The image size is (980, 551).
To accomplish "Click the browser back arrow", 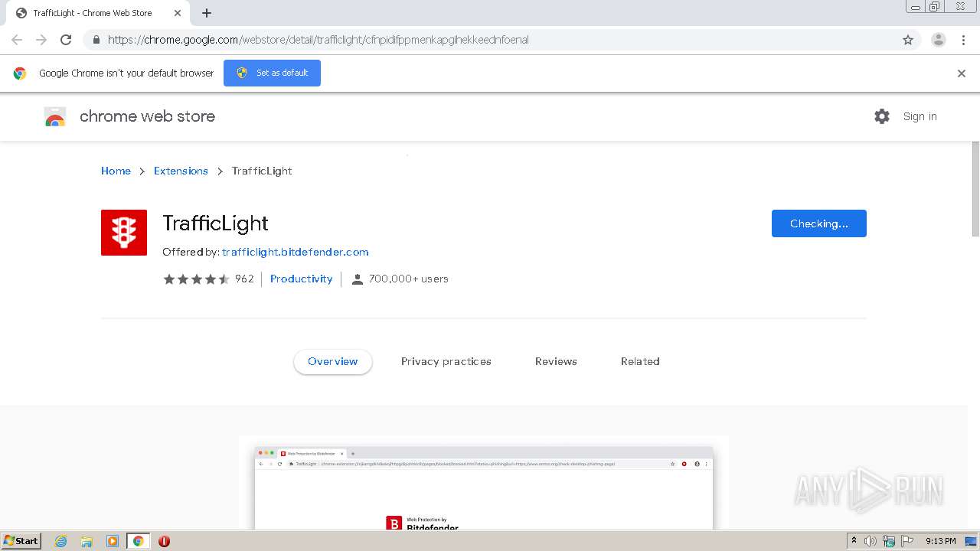I will pyautogui.click(x=17, y=40).
